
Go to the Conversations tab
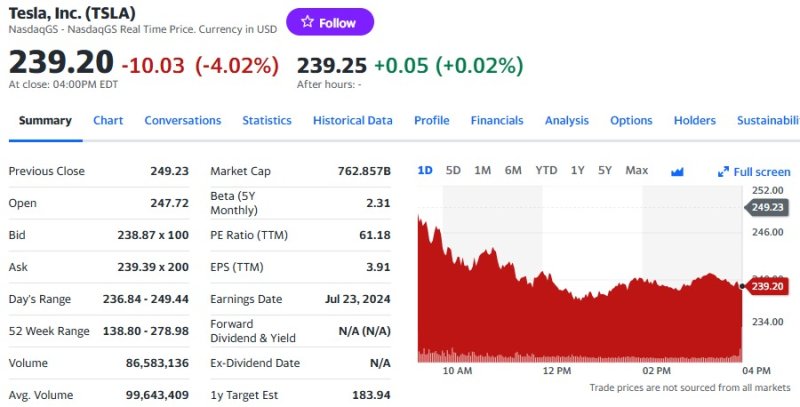183,121
